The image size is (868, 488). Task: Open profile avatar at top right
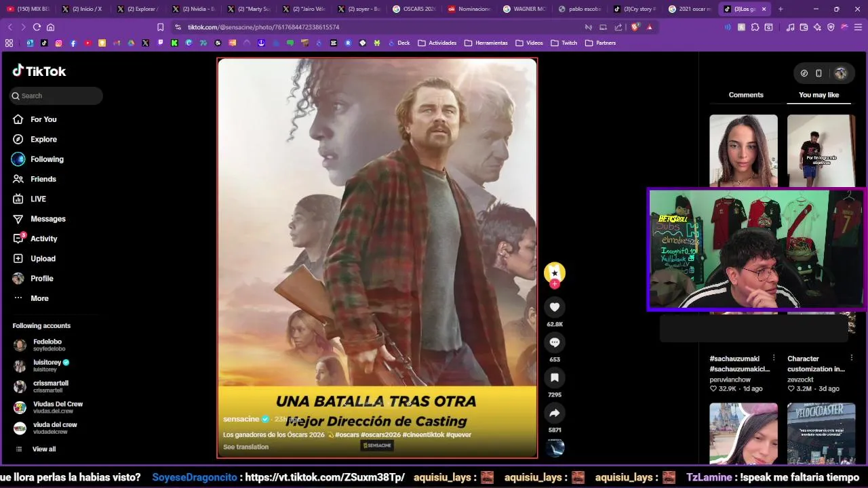tap(841, 73)
